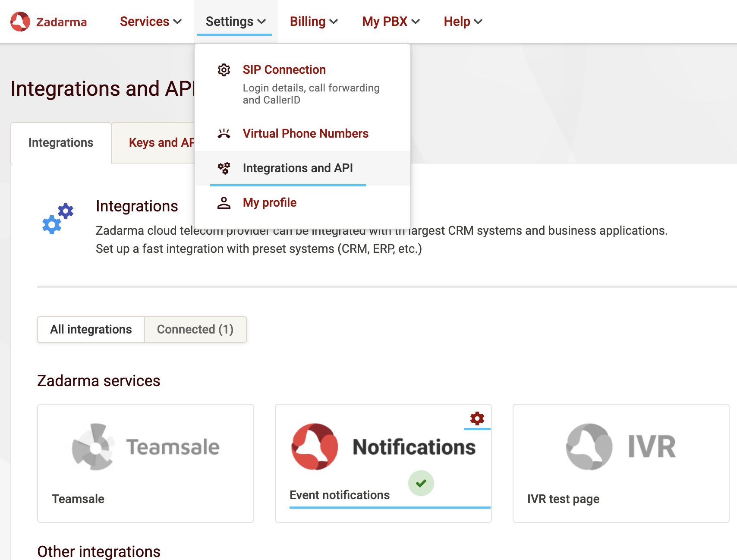737x560 pixels.
Task: Expand the Billing dropdown menu
Action: pyautogui.click(x=314, y=22)
